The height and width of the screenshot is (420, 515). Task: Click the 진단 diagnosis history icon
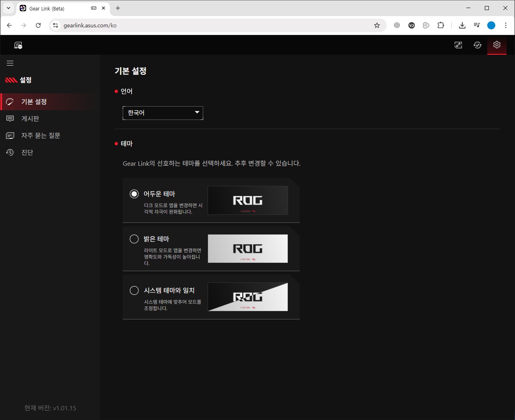coord(10,152)
